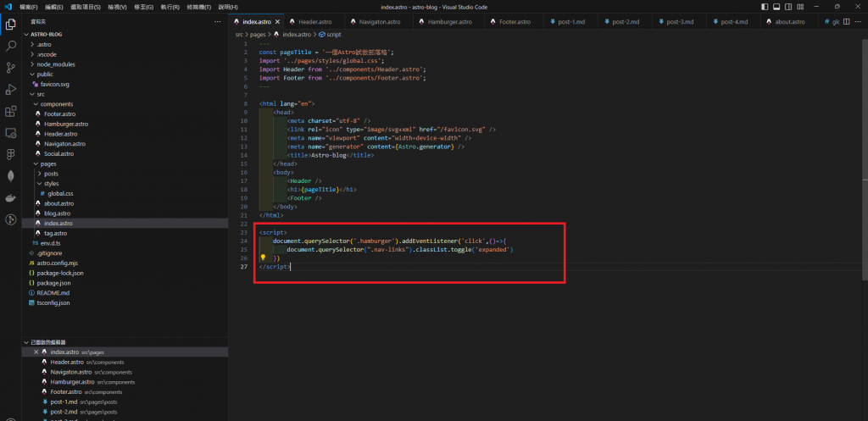The height and width of the screenshot is (421, 868).
Task: Switch to the post-3.md editor tab
Action: click(x=679, y=21)
